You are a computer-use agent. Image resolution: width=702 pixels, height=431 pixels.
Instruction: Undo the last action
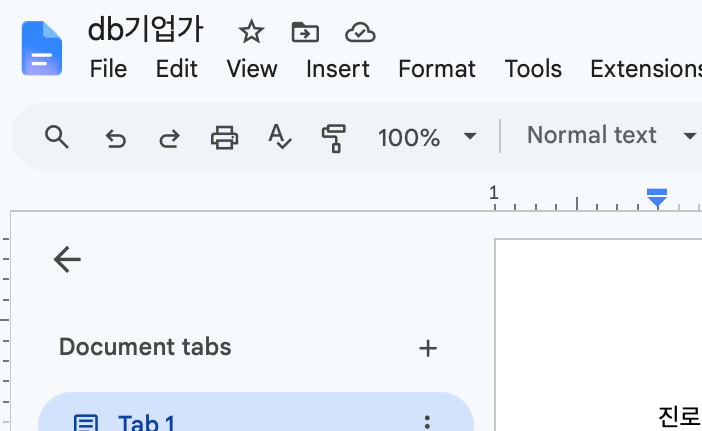pyautogui.click(x=116, y=138)
